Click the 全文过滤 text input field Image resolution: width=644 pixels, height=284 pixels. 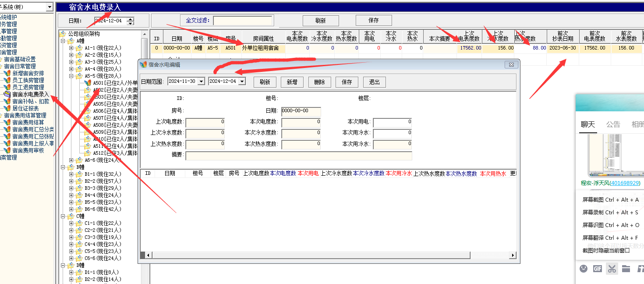[x=243, y=21]
